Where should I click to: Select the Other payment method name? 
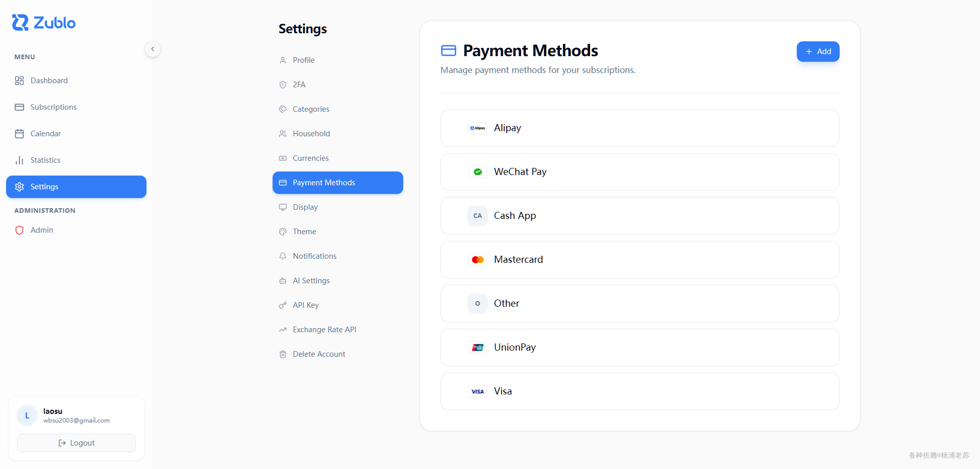507,304
